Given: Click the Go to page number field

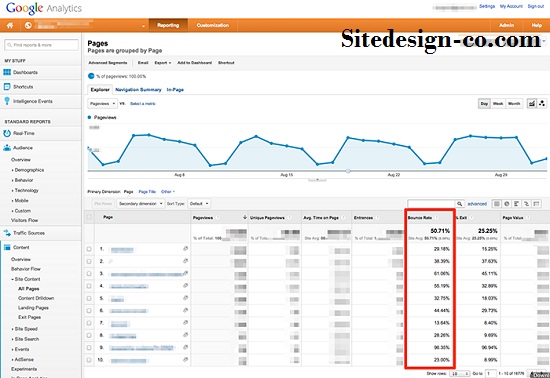Looking at the screenshot, I should pos(491,373).
